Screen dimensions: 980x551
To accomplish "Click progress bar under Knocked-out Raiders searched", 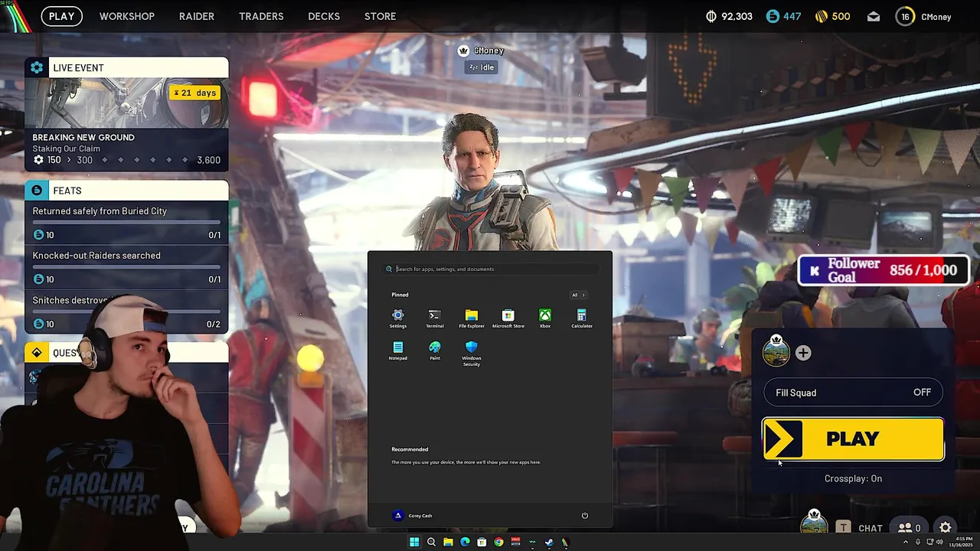I will (126, 268).
